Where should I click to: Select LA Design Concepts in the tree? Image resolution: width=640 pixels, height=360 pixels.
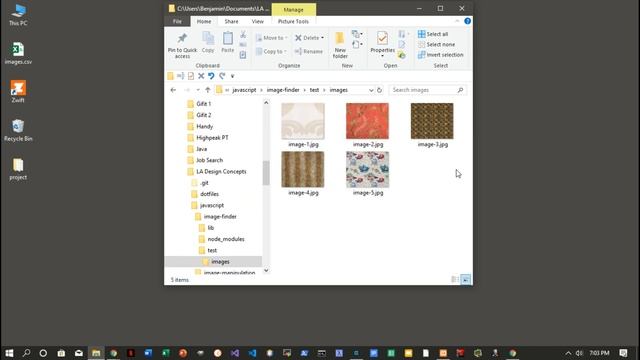tap(221, 171)
